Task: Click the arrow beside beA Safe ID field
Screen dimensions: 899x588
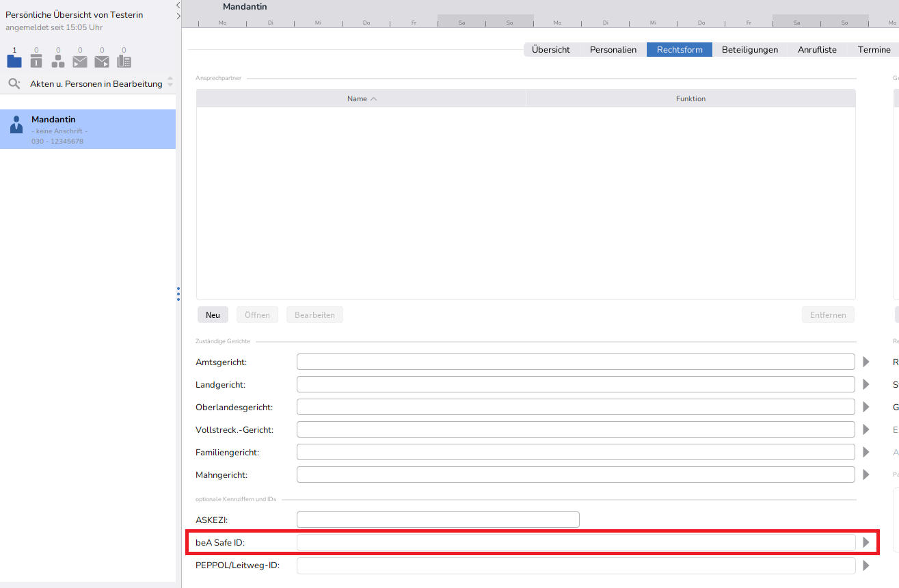Action: click(866, 542)
